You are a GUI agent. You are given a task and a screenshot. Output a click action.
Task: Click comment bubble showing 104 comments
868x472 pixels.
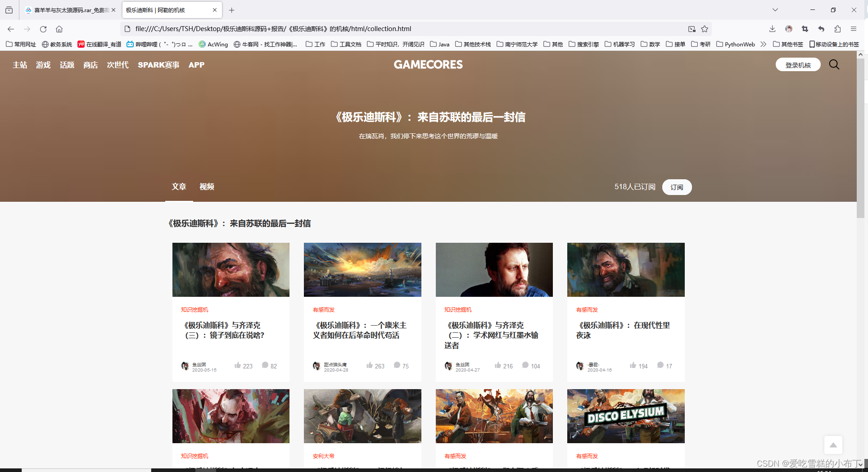coord(525,365)
